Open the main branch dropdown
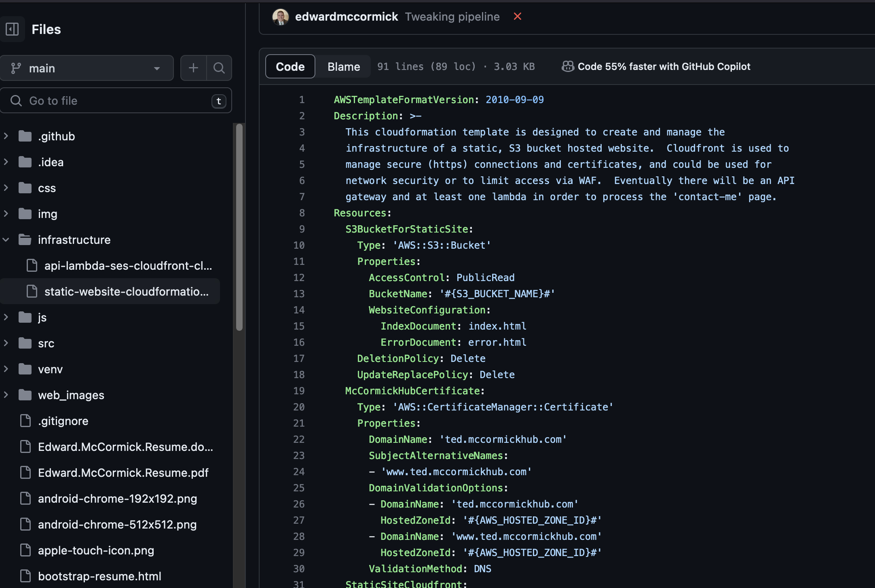This screenshot has width=875, height=588. (87, 68)
